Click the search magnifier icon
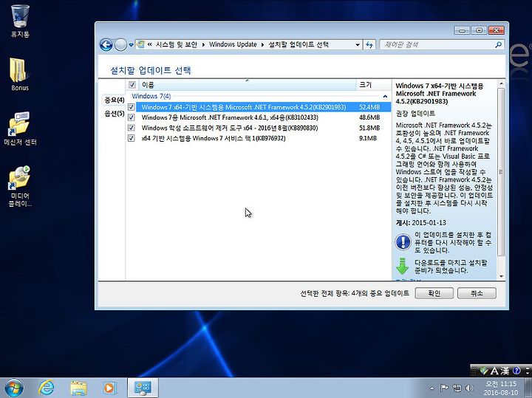 pyautogui.click(x=499, y=44)
